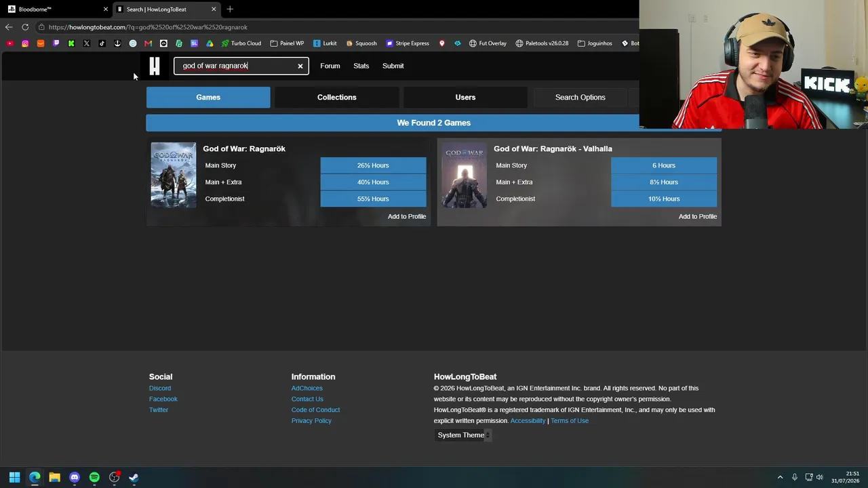Open the Joguinhos bookmark folder
The height and width of the screenshot is (488, 868).
pos(595,43)
